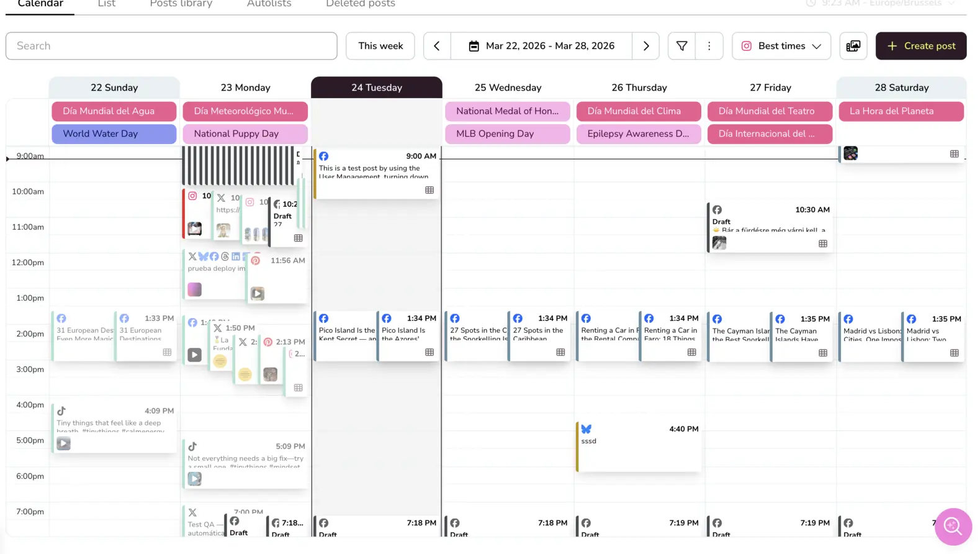Click Saturday 9am post thumbnail
980x554 pixels.
click(850, 153)
